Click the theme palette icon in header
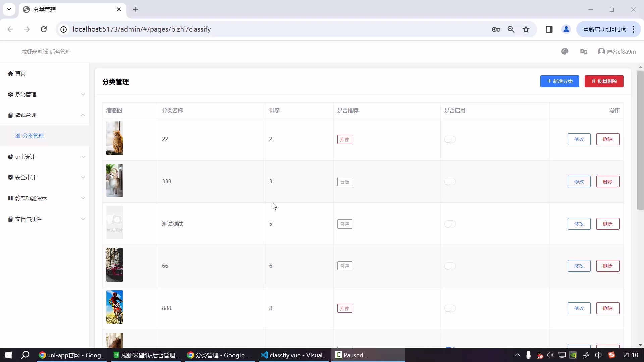 [565, 51]
